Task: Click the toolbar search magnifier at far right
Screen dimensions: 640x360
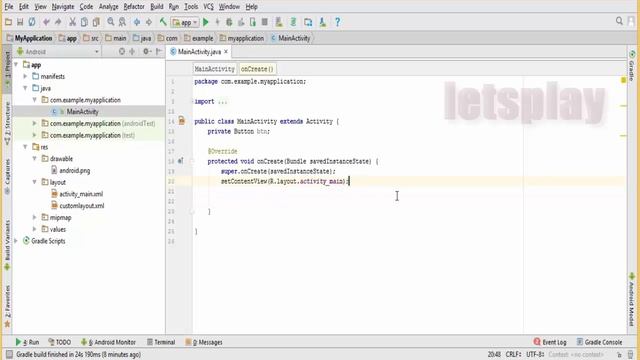Action: coord(619,21)
